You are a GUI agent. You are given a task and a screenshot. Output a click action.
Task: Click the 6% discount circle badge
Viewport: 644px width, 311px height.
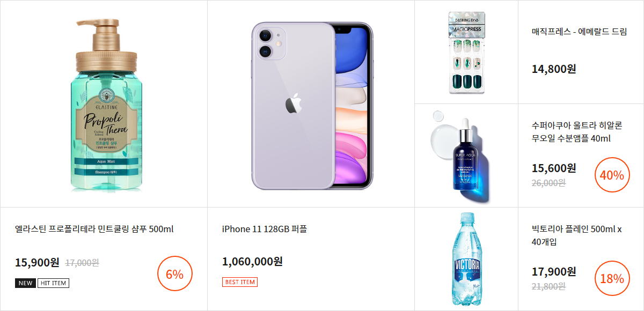coord(174,274)
